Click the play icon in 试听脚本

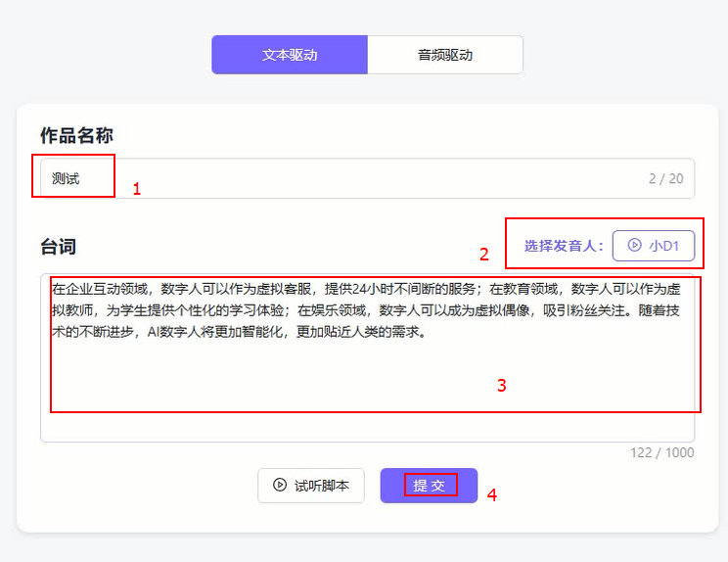[x=280, y=485]
